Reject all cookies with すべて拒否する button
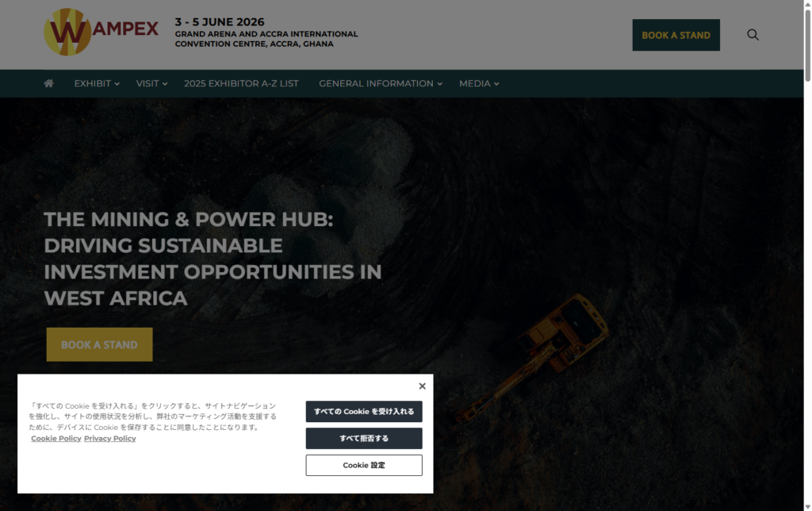The image size is (812, 511). tap(364, 439)
